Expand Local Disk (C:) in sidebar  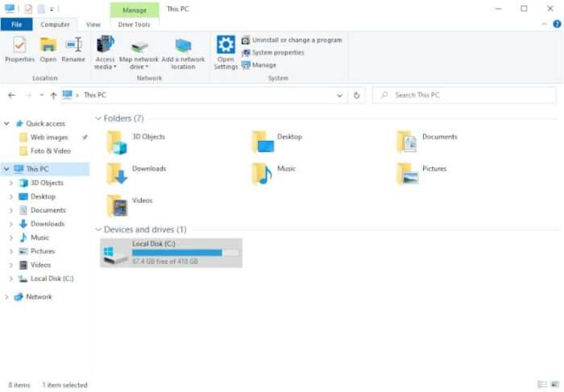click(x=10, y=279)
